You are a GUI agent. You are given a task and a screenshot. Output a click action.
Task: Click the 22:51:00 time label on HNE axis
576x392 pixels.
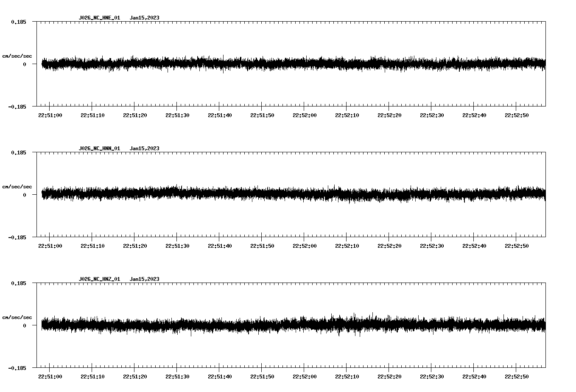click(50, 115)
